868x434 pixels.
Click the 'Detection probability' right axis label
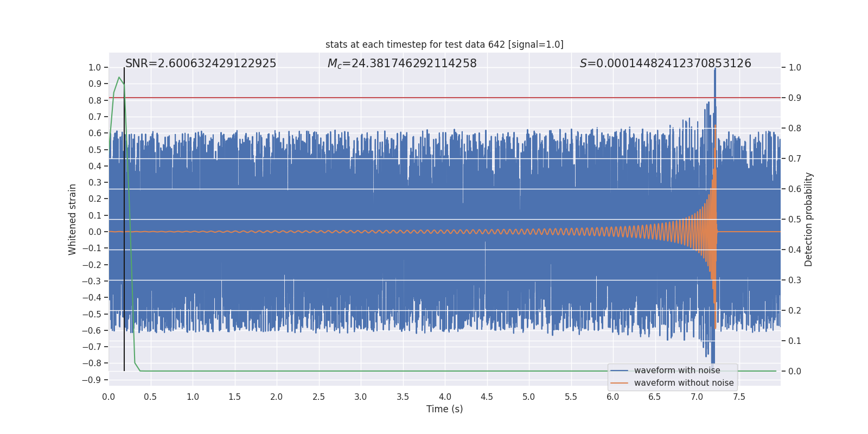[809, 219]
